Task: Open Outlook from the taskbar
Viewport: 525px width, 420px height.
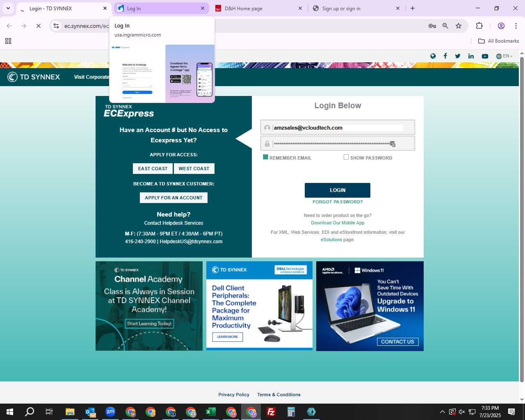Action: point(90,412)
